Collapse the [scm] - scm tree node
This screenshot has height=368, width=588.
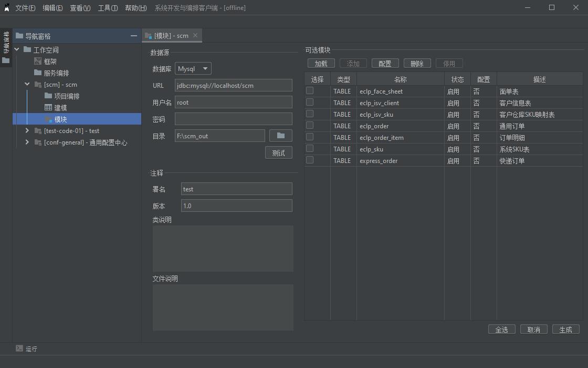[27, 84]
